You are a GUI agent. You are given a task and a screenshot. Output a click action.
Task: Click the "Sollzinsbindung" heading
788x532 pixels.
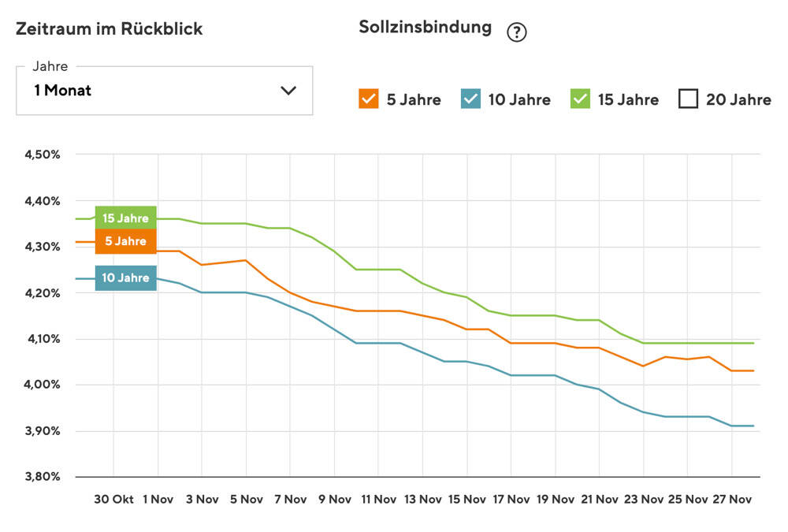[x=424, y=26]
